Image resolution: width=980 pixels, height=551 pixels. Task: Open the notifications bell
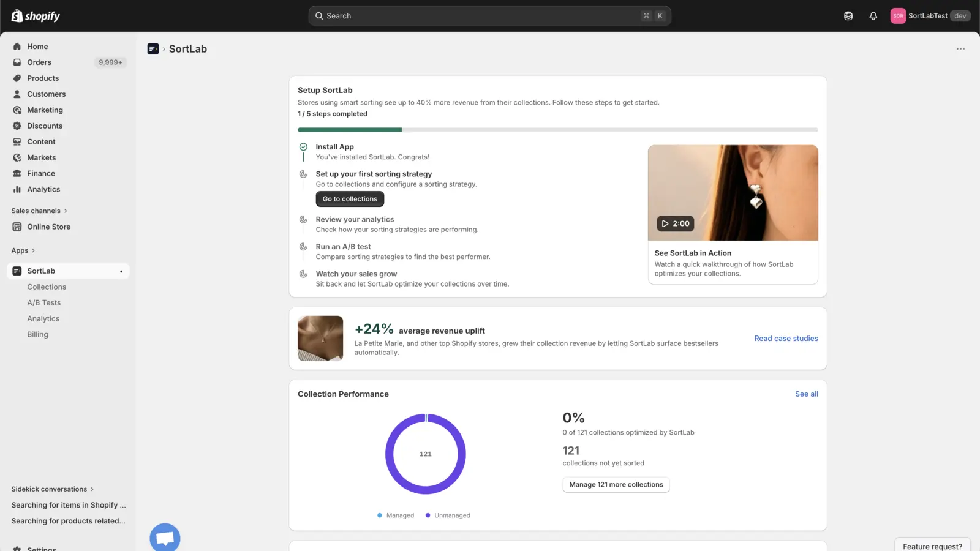click(x=873, y=16)
